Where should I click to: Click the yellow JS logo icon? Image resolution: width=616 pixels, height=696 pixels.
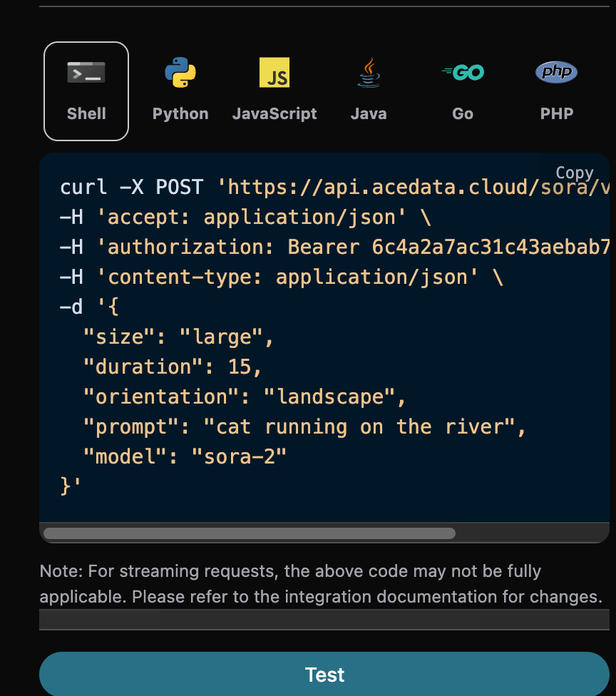pos(274,73)
